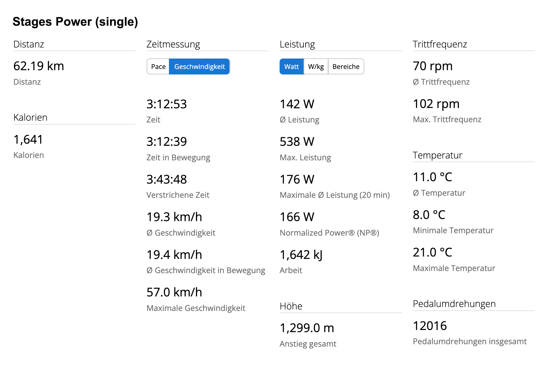Switch power display to W/kg
The width and height of the screenshot is (549, 392).
coord(316,67)
